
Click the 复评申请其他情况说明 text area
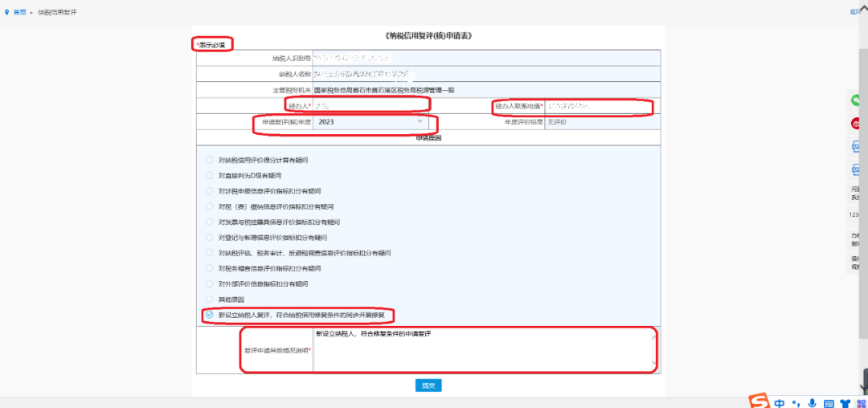(482, 350)
